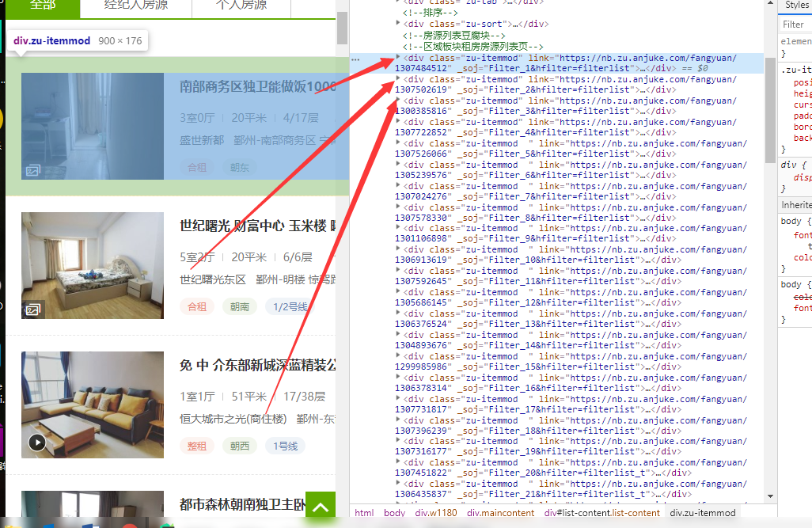Expand the div node containing Filter_5
The image size is (812, 528).
click(x=398, y=145)
